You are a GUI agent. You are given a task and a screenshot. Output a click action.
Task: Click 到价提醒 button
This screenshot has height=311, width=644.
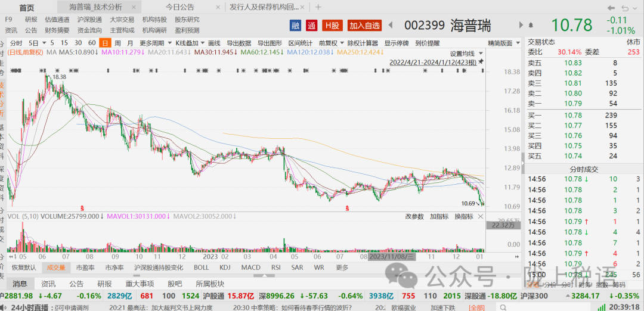click(427, 43)
